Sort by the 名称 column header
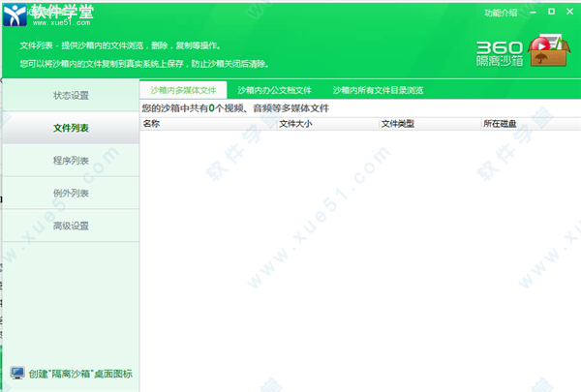 click(x=208, y=124)
